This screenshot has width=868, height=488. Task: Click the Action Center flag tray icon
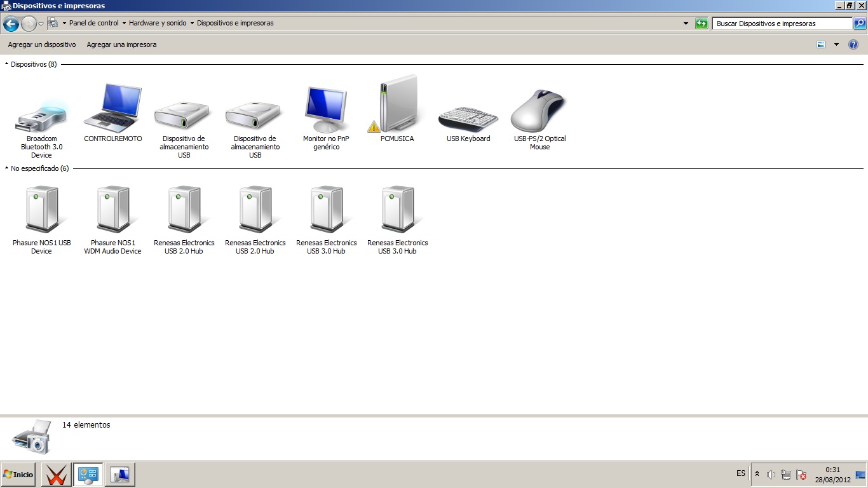point(802,475)
